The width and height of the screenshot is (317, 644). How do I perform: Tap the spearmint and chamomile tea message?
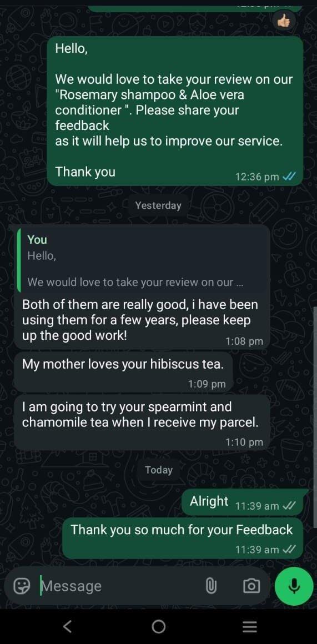pyautogui.click(x=142, y=422)
